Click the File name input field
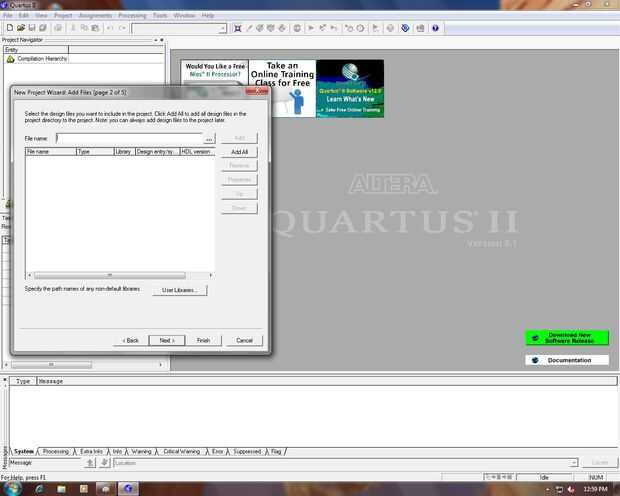This screenshot has height=496, width=620. click(129, 138)
